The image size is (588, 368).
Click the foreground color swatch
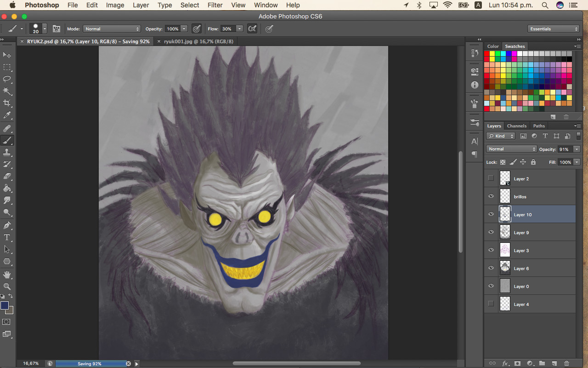[x=5, y=305]
